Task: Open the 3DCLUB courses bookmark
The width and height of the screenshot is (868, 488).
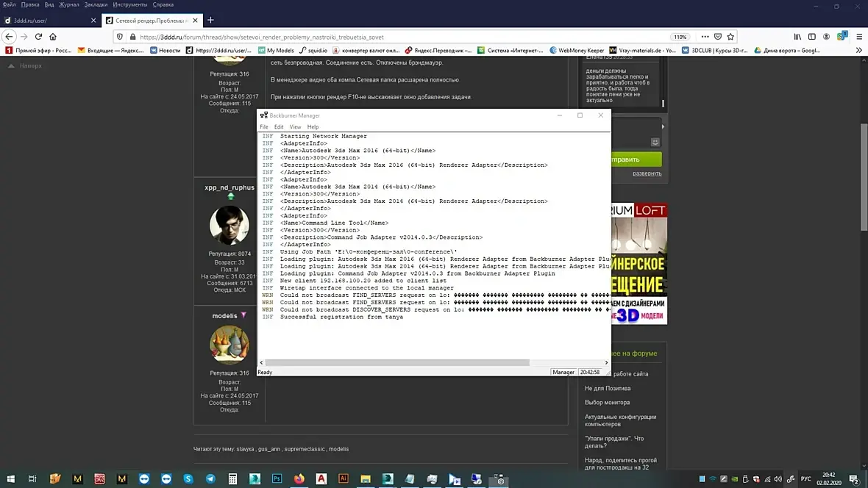Action: 715,51
